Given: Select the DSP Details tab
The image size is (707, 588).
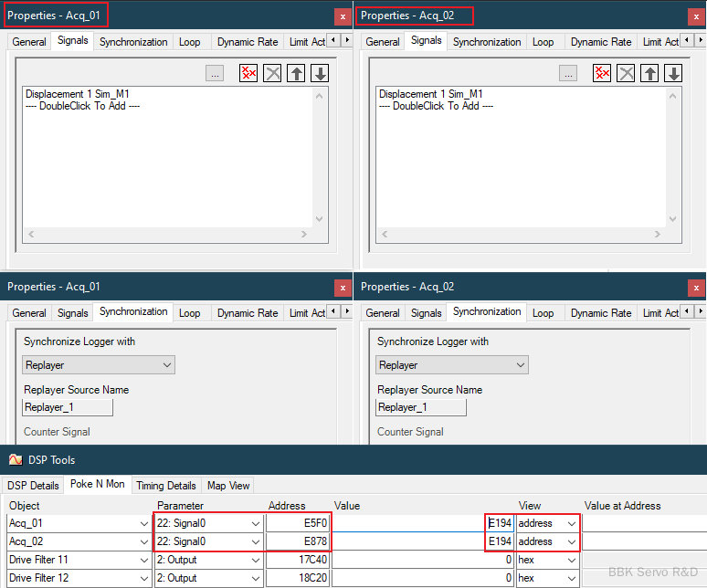Looking at the screenshot, I should 33,486.
